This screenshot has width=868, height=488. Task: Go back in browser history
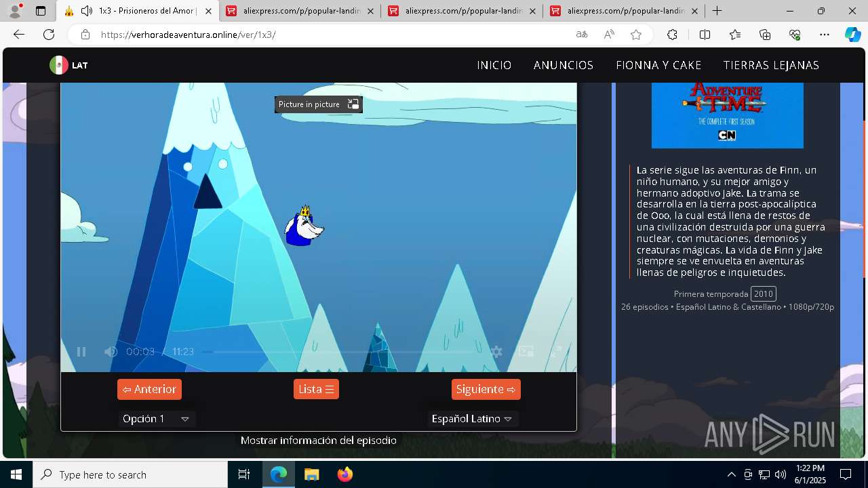tap(19, 35)
